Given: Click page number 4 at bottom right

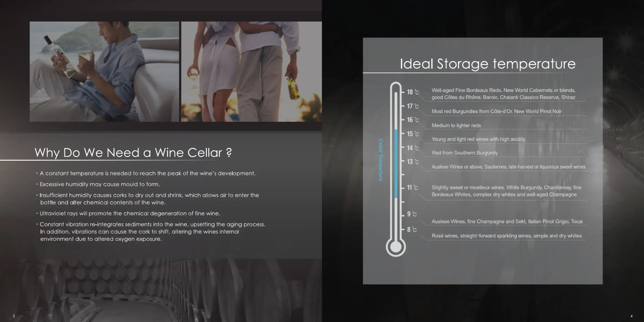Looking at the screenshot, I should tap(631, 316).
